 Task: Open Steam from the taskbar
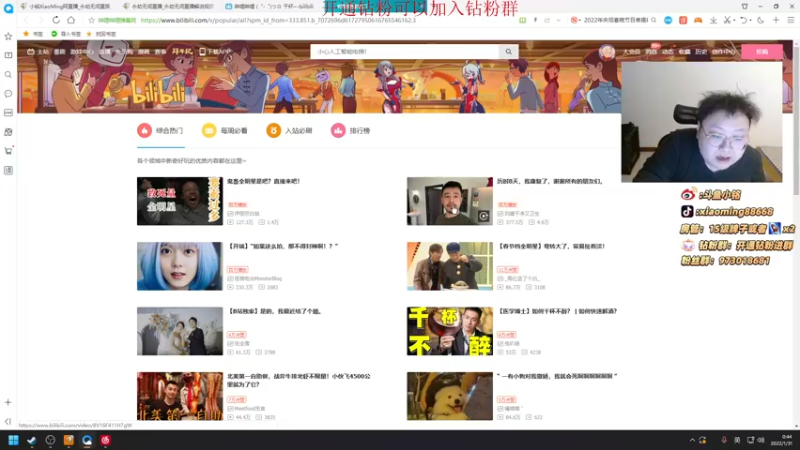click(x=32, y=440)
